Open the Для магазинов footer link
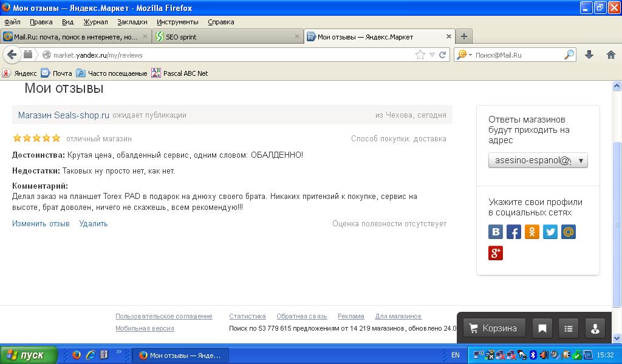622x364 pixels. 398,316
